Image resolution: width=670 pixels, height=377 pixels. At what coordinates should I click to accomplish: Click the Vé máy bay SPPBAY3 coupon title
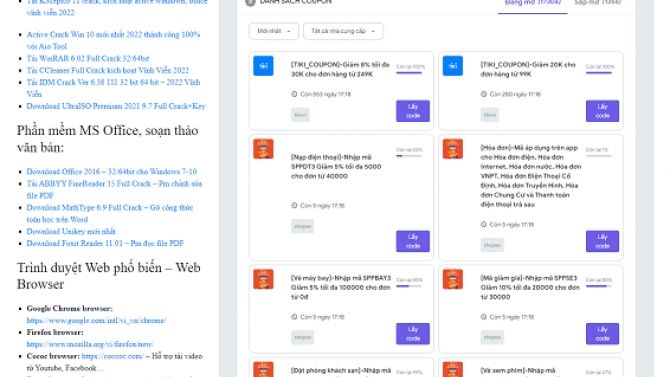(x=341, y=287)
